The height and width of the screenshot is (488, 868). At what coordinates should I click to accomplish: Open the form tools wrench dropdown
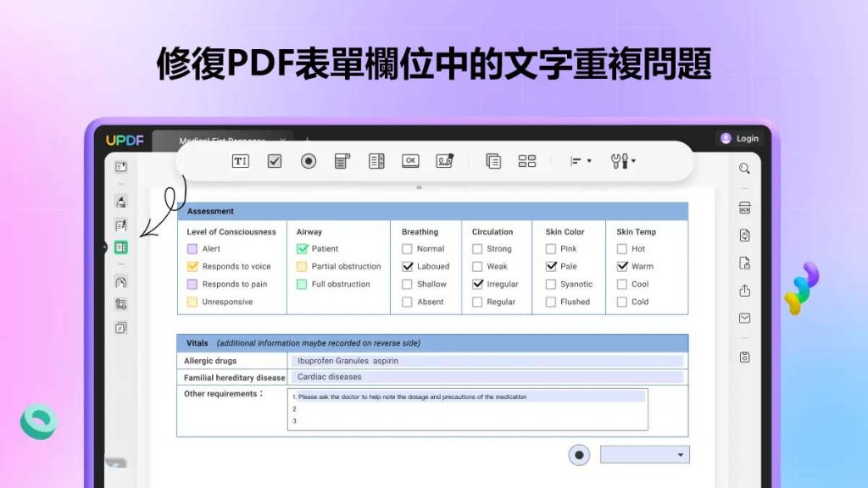pos(623,161)
